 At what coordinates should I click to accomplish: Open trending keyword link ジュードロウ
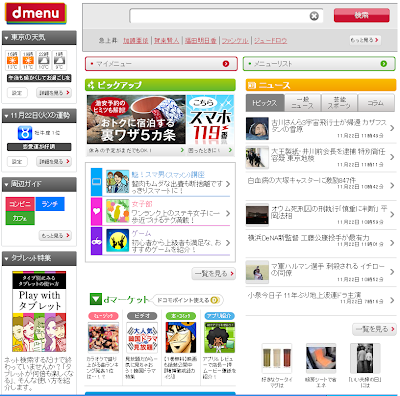270,41
